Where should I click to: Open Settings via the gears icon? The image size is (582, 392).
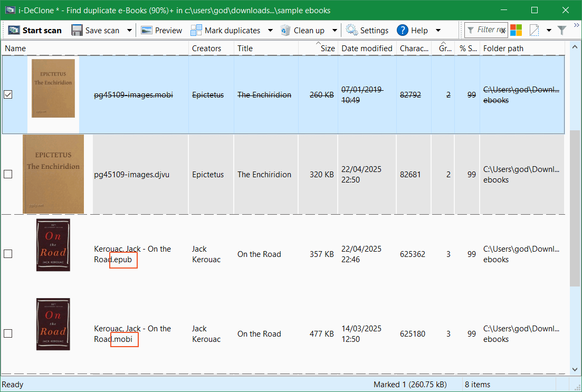click(351, 30)
